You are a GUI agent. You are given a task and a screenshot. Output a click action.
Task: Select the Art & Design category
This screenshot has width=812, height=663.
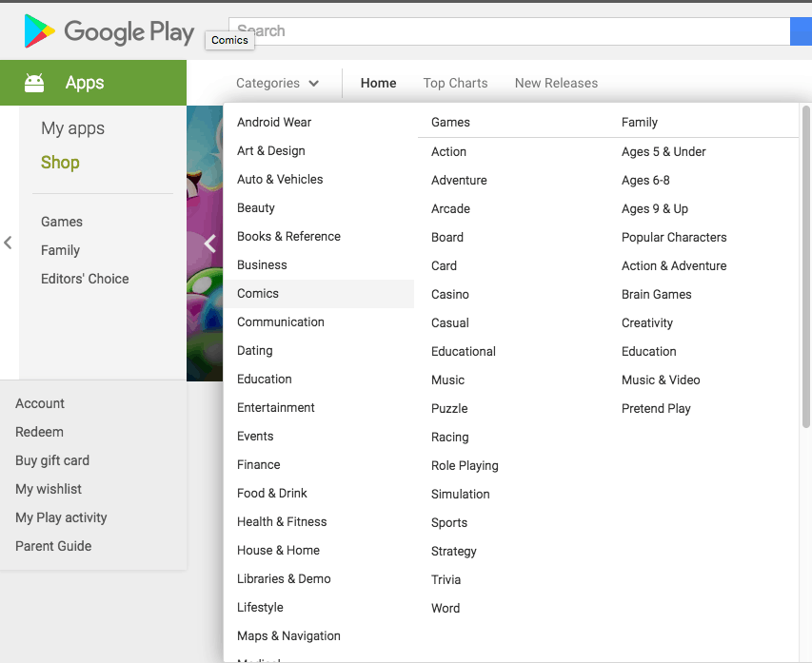[x=271, y=150]
